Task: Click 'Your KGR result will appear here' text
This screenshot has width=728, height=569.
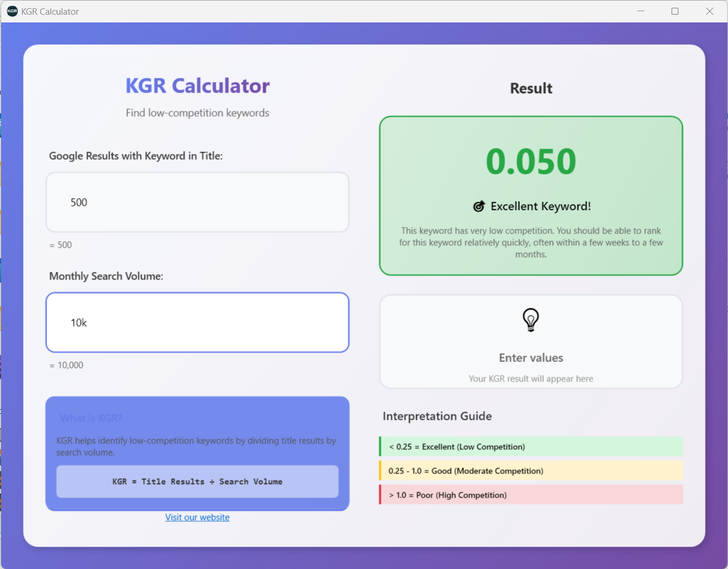Action: (x=531, y=379)
